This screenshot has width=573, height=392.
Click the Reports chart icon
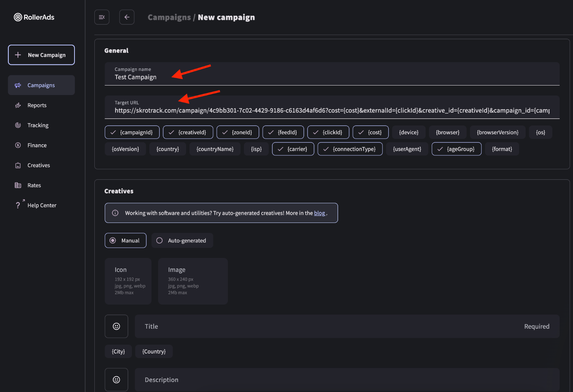pyautogui.click(x=18, y=105)
